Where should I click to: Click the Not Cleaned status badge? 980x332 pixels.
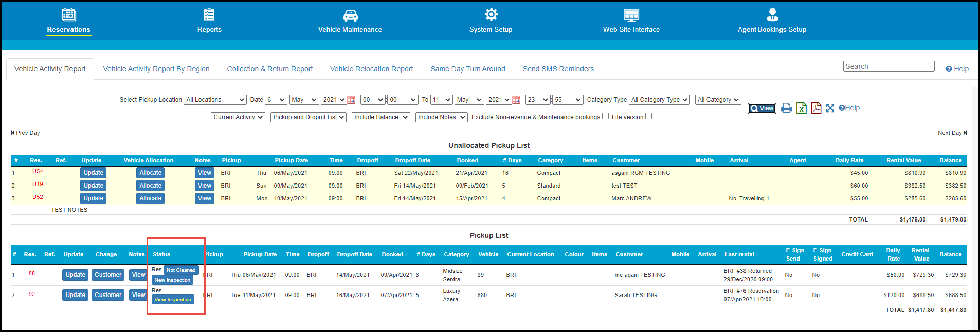pos(181,270)
